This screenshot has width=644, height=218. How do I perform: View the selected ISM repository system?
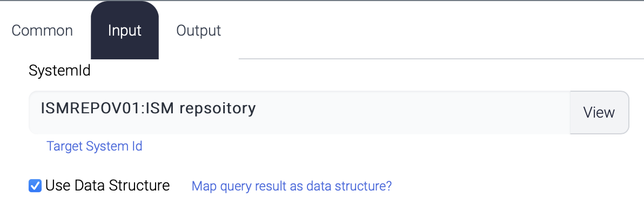coord(599,112)
